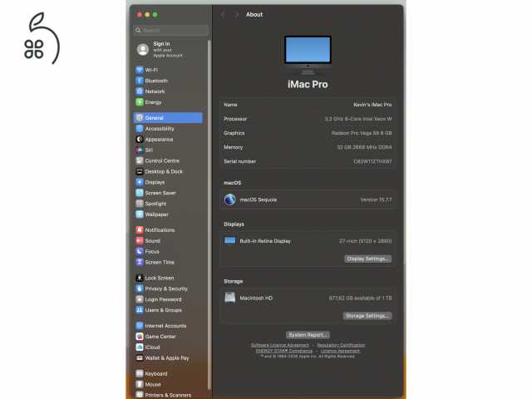Open the Accessibility icon
The width and height of the screenshot is (532, 399).
coord(140,129)
